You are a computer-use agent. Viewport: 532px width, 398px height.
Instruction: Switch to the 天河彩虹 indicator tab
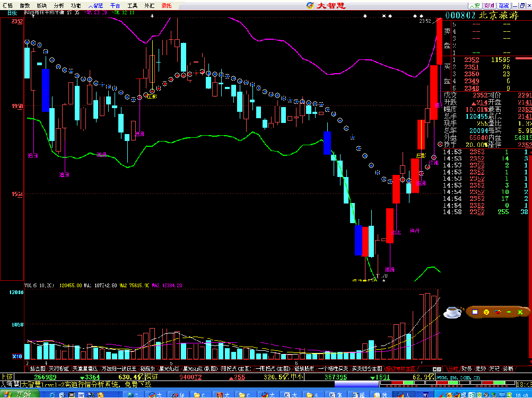[59, 368]
